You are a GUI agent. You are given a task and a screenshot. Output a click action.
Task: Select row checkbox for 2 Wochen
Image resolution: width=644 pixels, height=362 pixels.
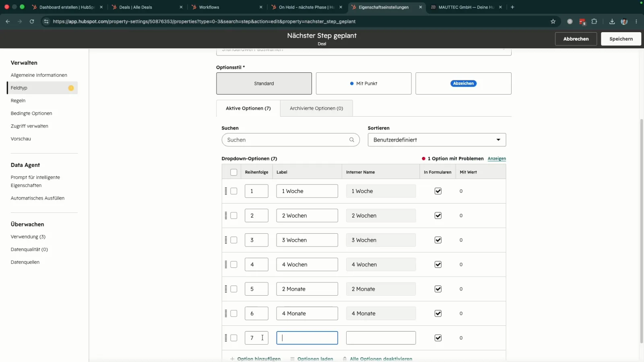tap(234, 216)
